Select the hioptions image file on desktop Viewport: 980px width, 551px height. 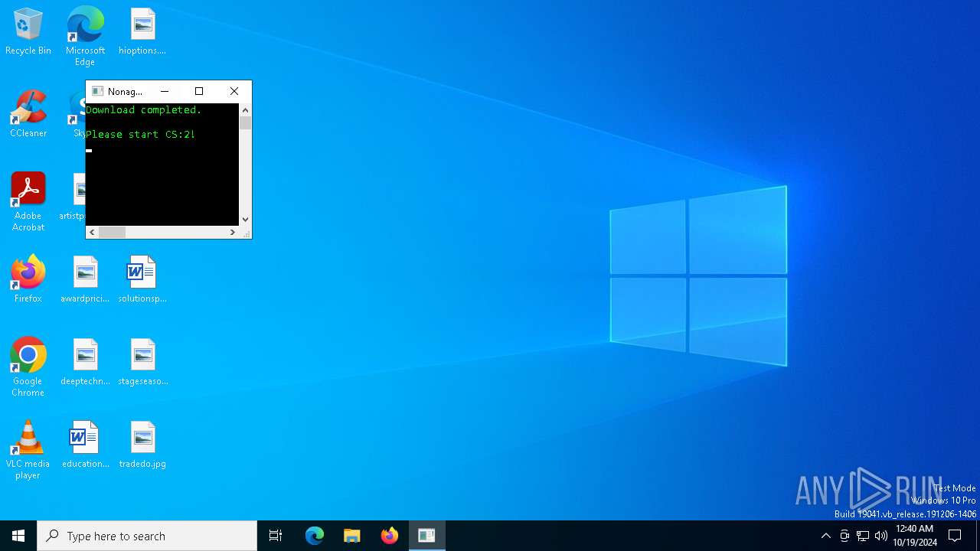[142, 32]
